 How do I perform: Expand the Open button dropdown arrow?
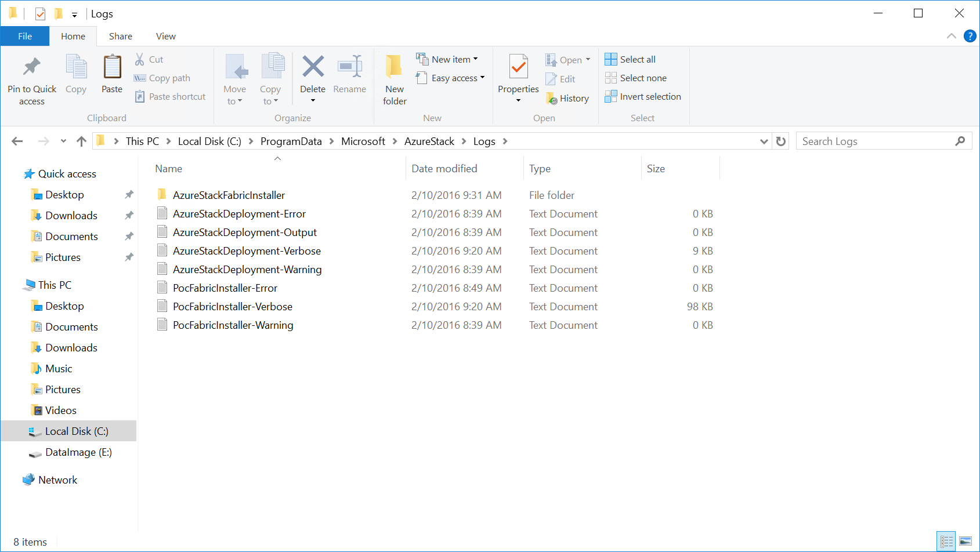pyautogui.click(x=588, y=60)
